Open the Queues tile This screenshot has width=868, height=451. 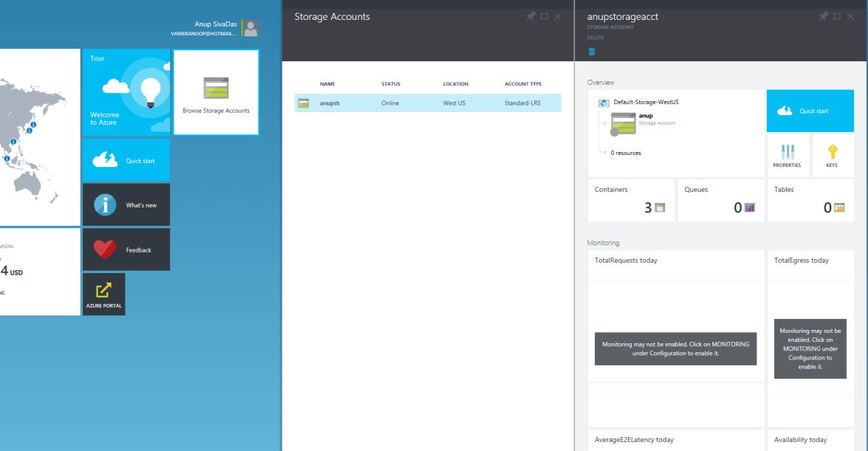click(x=720, y=200)
